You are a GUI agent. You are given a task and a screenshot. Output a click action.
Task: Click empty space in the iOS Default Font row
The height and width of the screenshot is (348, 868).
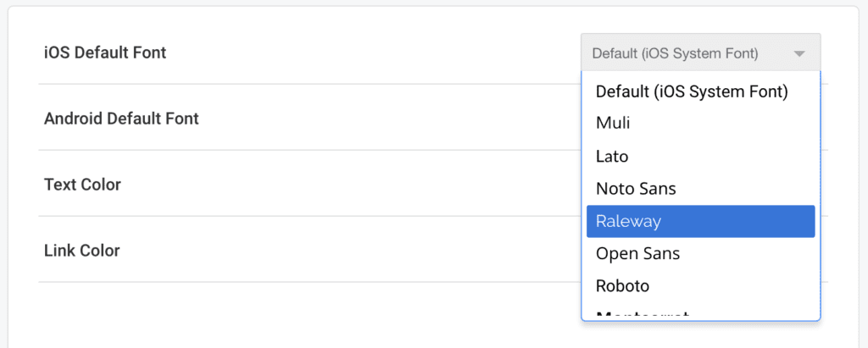(381, 52)
